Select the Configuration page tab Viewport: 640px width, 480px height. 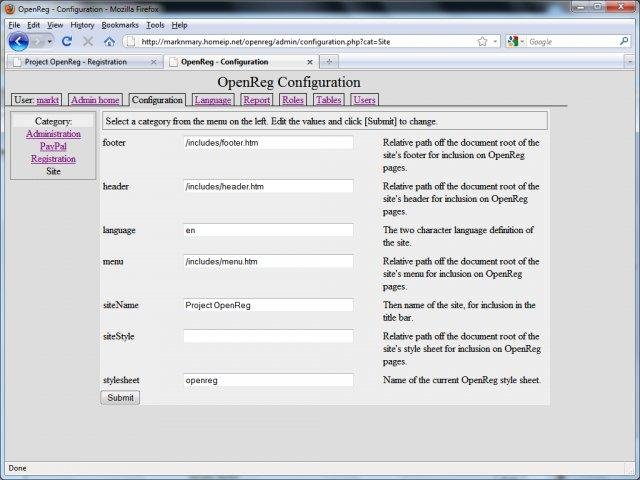(157, 100)
